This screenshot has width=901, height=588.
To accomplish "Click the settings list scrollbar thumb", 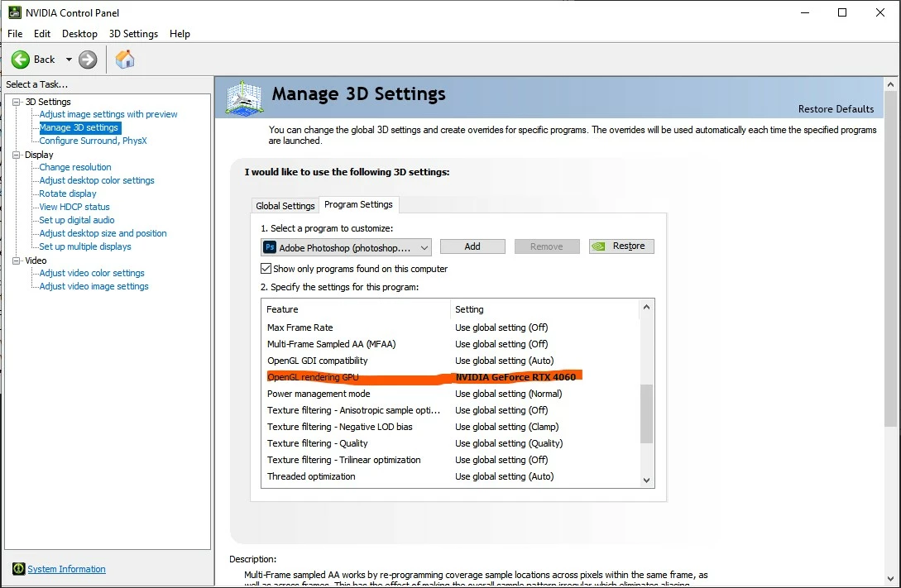I will [646, 414].
